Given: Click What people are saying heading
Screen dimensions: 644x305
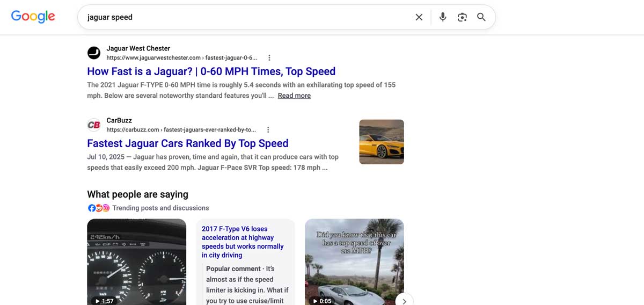Looking at the screenshot, I should click(137, 194).
